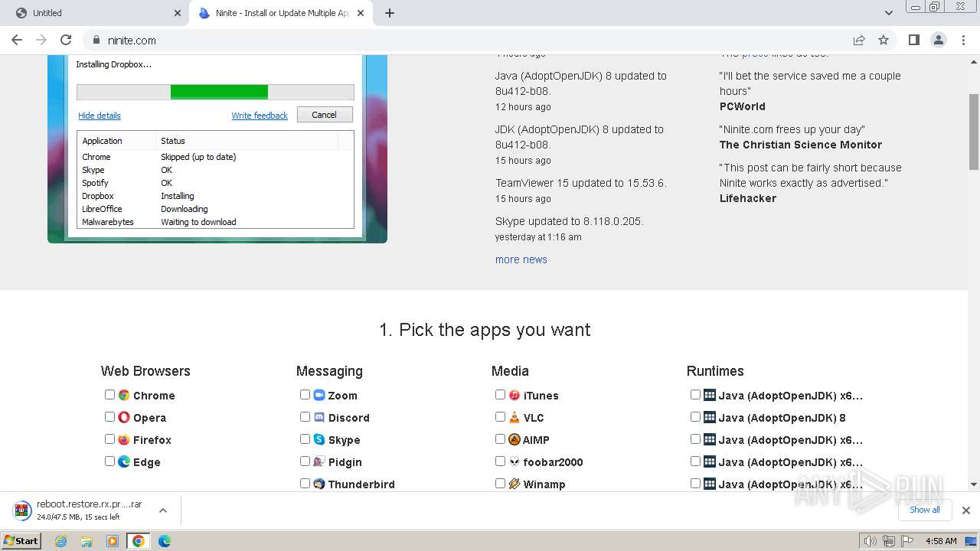Image resolution: width=980 pixels, height=551 pixels.
Task: Select the Zoom checkbox
Action: (x=305, y=395)
